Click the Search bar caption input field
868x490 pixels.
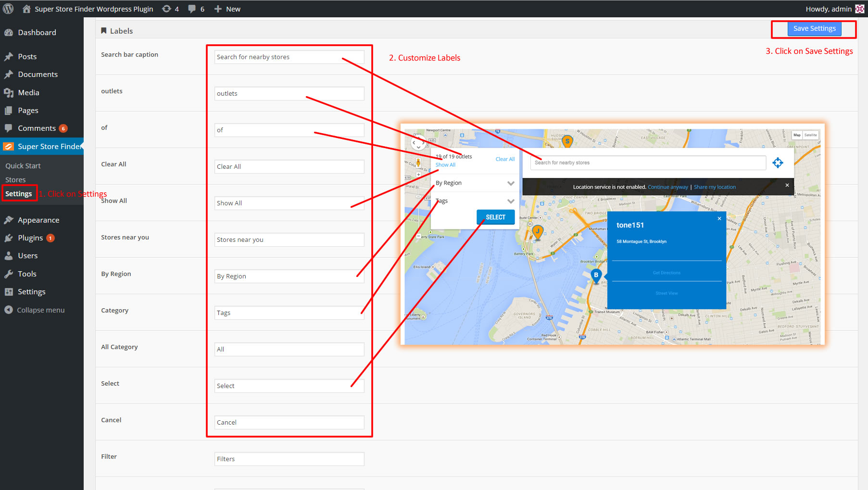[x=289, y=57]
